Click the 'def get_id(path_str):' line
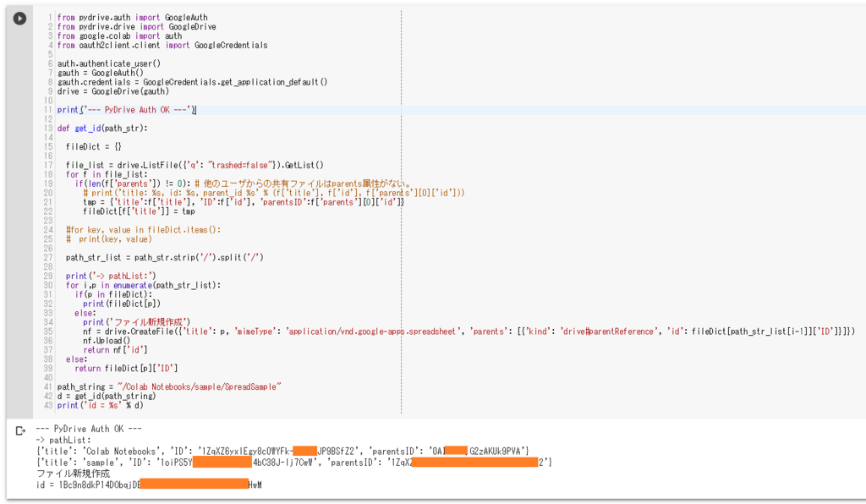Image resolution: width=866 pixels, height=504 pixels. tap(102, 128)
